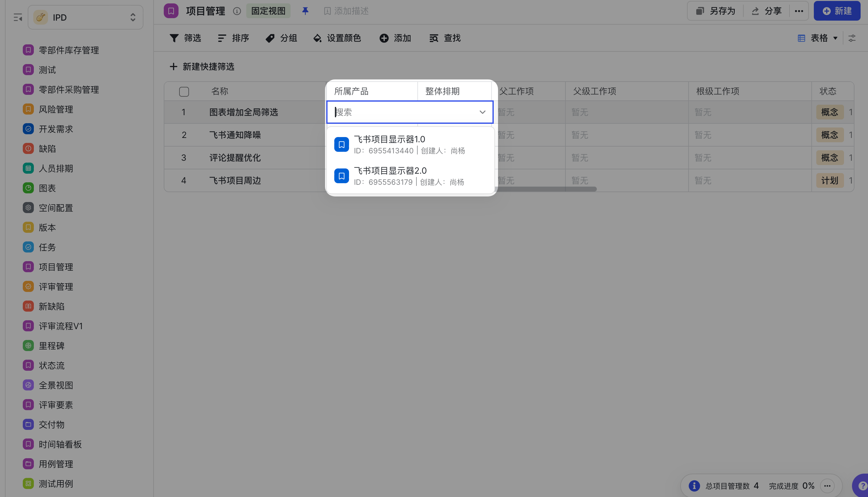Open the 查找 search tool
This screenshot has width=868, height=497.
[445, 38]
